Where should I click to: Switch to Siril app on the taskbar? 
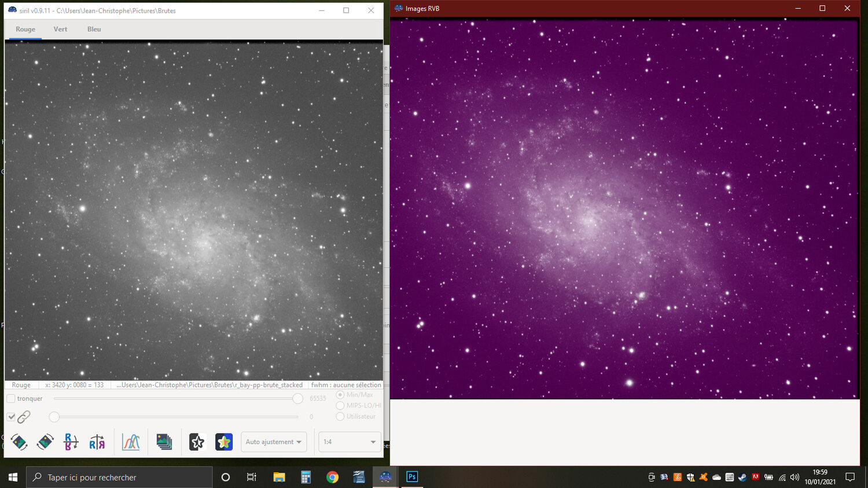pos(385,477)
